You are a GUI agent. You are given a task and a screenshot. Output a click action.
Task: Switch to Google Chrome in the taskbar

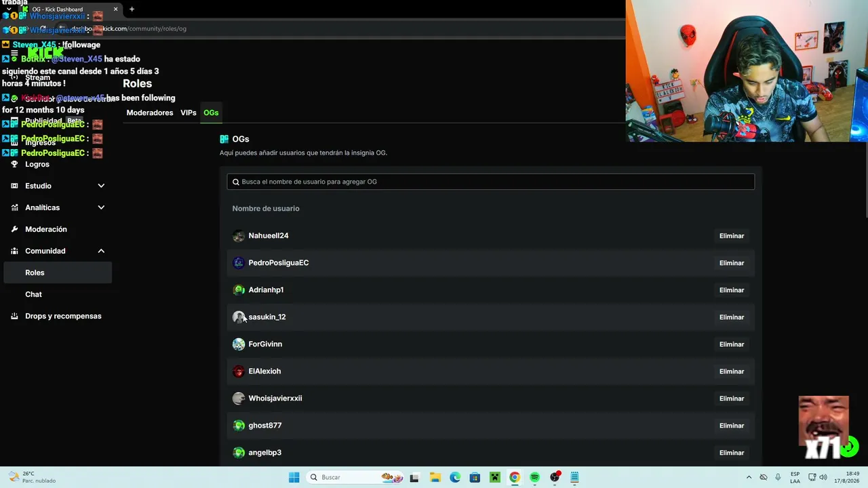pyautogui.click(x=515, y=477)
